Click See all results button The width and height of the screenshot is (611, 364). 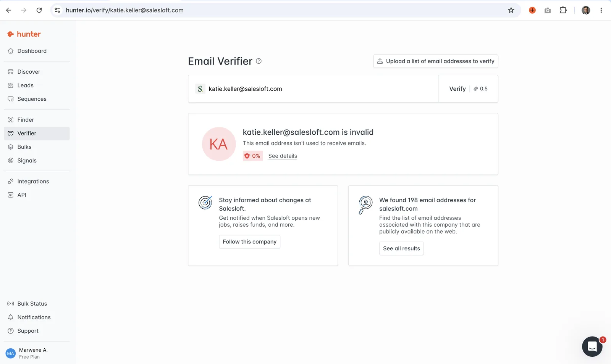pyautogui.click(x=401, y=249)
